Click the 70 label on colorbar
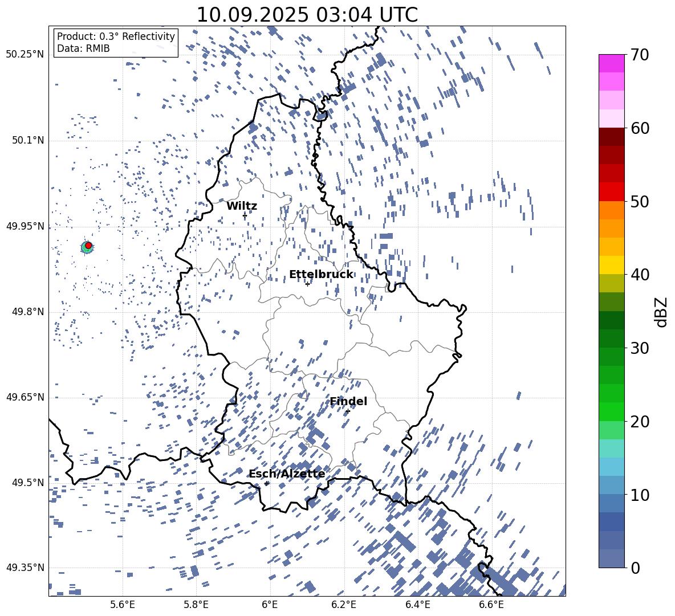This screenshot has height=616, width=675. pos(640,55)
